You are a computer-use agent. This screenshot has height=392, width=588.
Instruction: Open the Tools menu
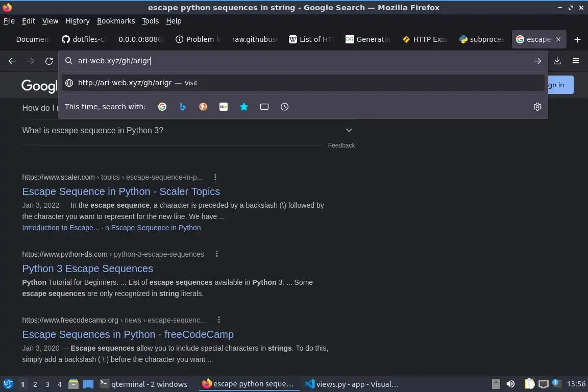[151, 21]
